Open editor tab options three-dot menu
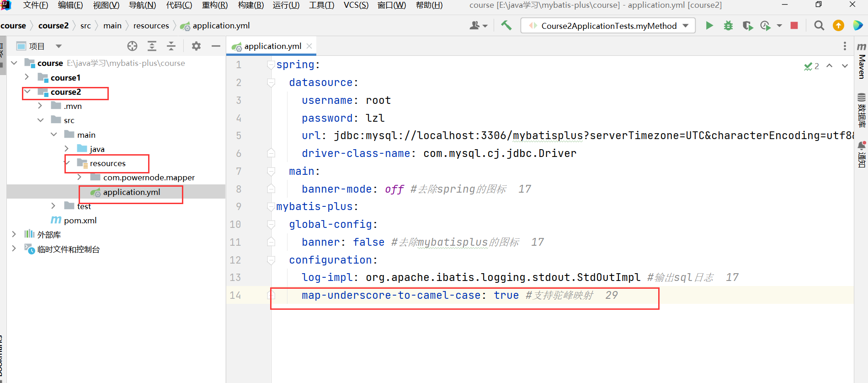The image size is (868, 383). (845, 46)
